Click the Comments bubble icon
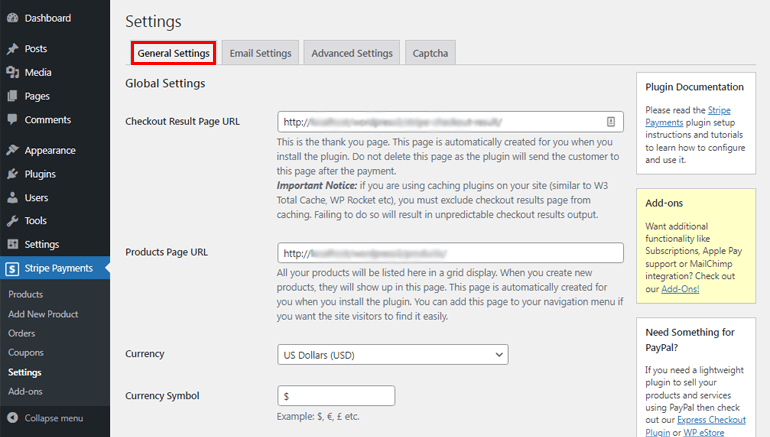The height and width of the screenshot is (437, 770). point(12,119)
